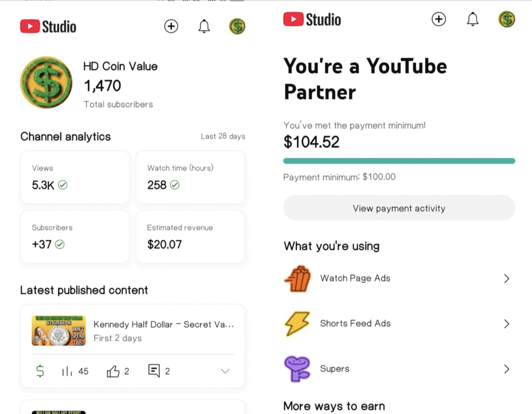The width and height of the screenshot is (532, 414).
Task: Open the Kennedy Half Dollar video thumbnail
Action: 58,330
